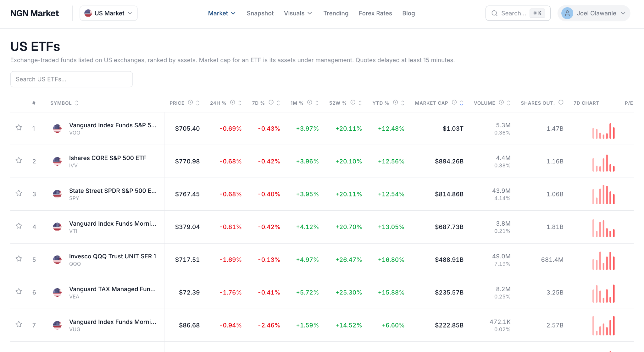Image resolution: width=644 pixels, height=352 pixels.
Task: Open the Joel Olawanle account menu
Action: (594, 13)
